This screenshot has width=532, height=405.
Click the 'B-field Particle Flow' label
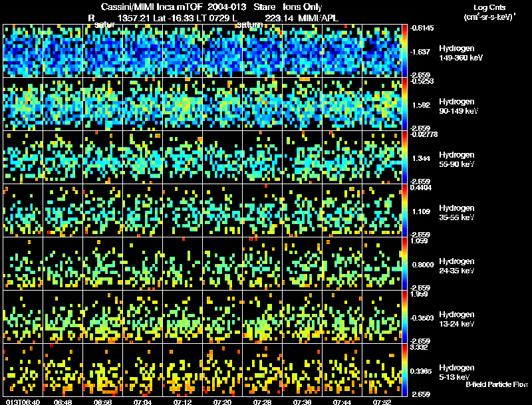(497, 384)
